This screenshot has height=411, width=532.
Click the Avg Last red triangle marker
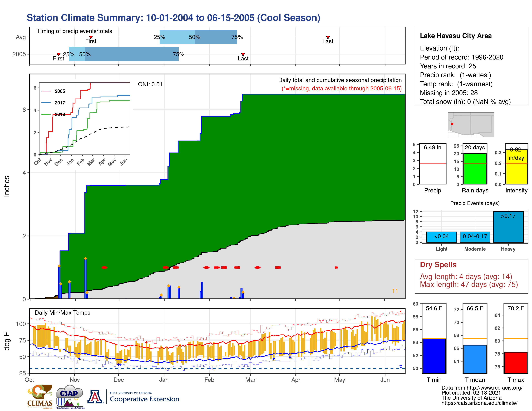pyautogui.click(x=328, y=37)
